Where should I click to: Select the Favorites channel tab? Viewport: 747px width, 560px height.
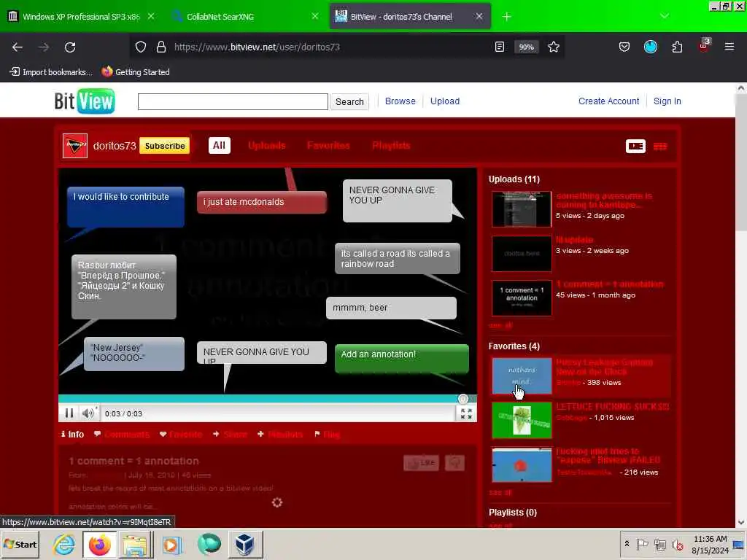pyautogui.click(x=328, y=145)
